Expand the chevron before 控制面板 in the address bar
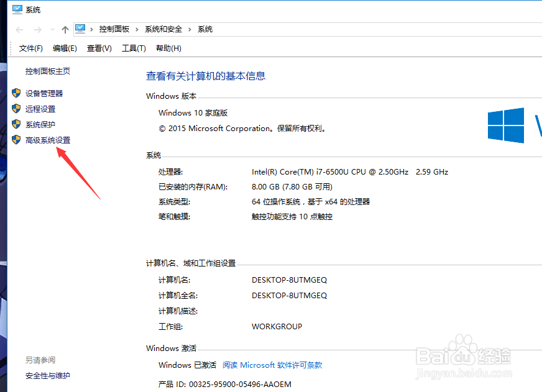This screenshot has height=392, width=542. point(91,29)
